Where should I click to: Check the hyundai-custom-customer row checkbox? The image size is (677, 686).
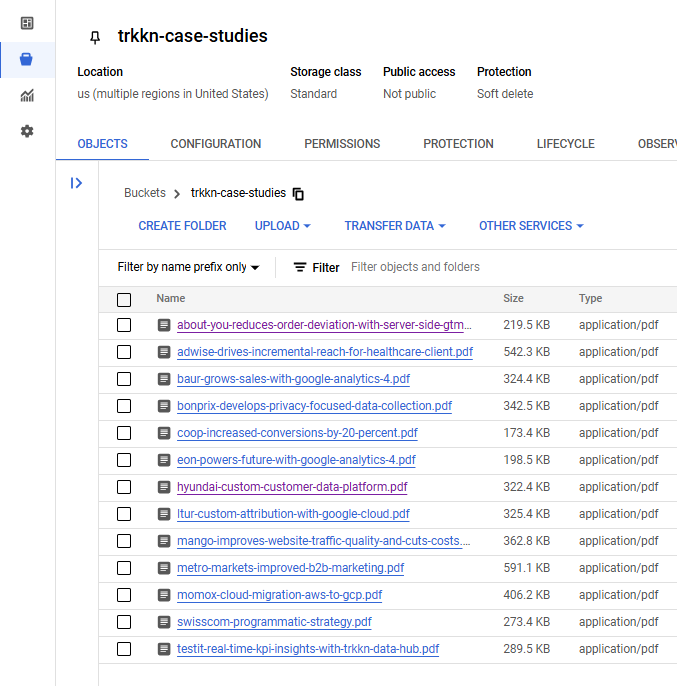[124, 487]
